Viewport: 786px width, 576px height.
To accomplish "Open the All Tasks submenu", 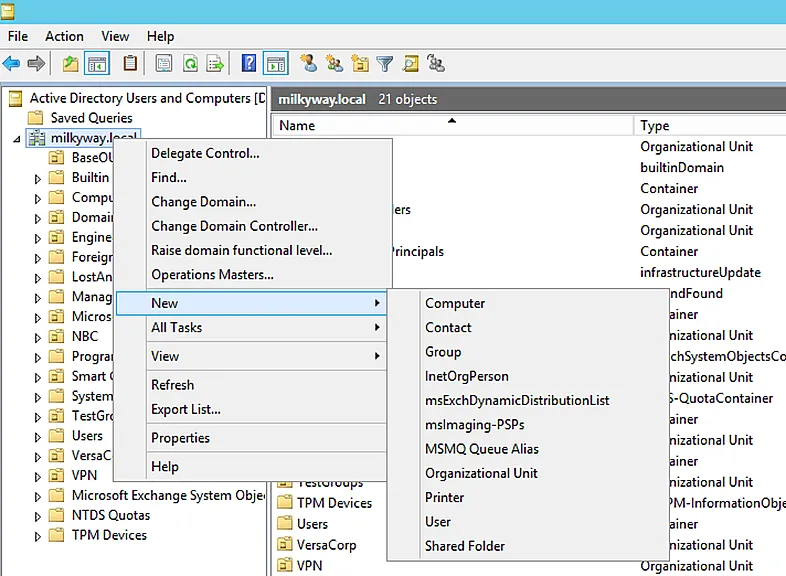I will [x=251, y=327].
